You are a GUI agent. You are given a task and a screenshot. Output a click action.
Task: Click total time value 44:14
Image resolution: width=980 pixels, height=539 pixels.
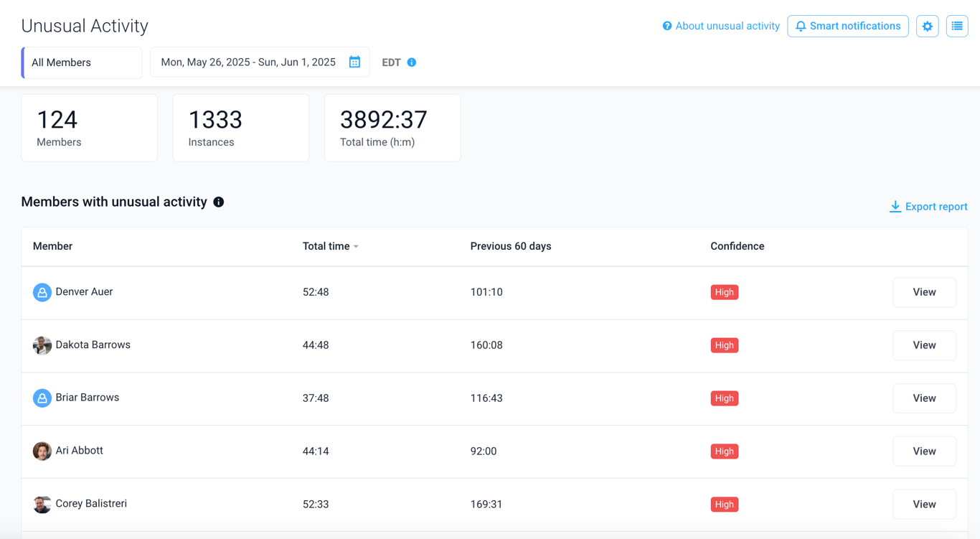click(x=316, y=451)
